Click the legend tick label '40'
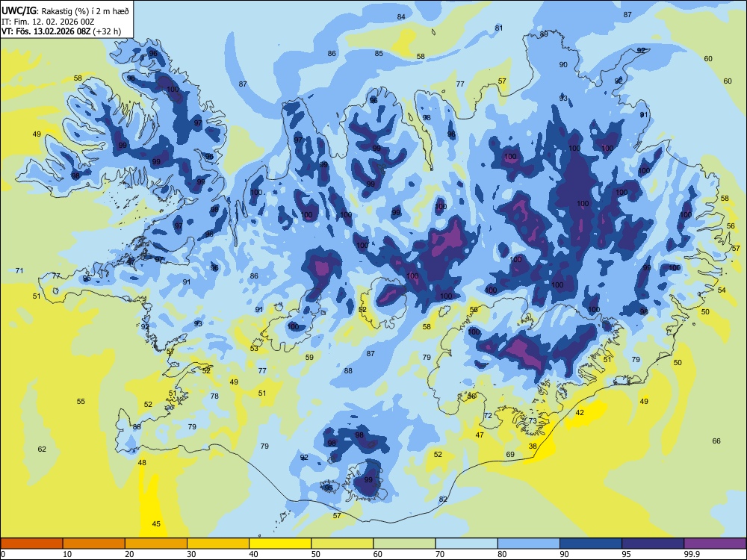Viewport: 747px width, 560px height. tap(253, 554)
